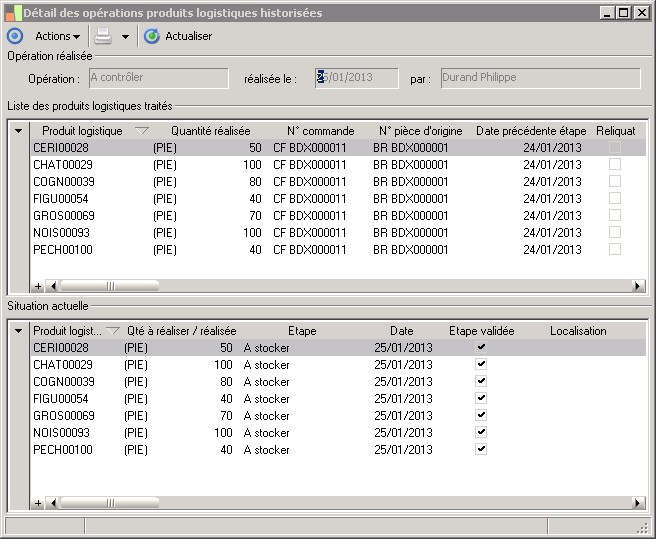Toggle the Reliquat checkbox for CHAT00029

pos(615,165)
